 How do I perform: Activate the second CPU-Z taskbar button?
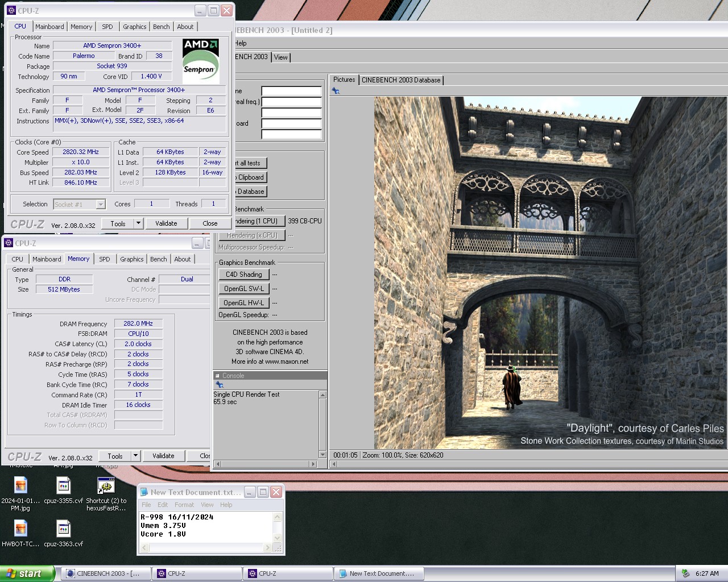pyautogui.click(x=288, y=573)
